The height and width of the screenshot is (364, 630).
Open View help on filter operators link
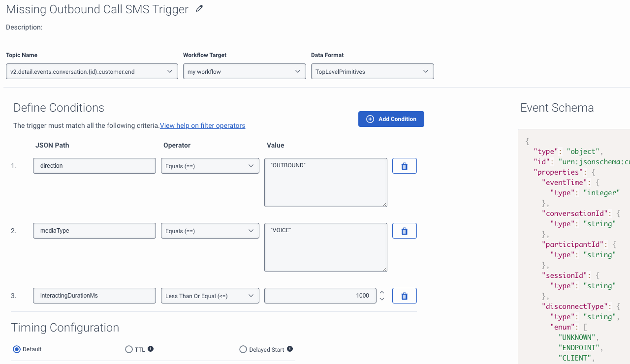202,126
